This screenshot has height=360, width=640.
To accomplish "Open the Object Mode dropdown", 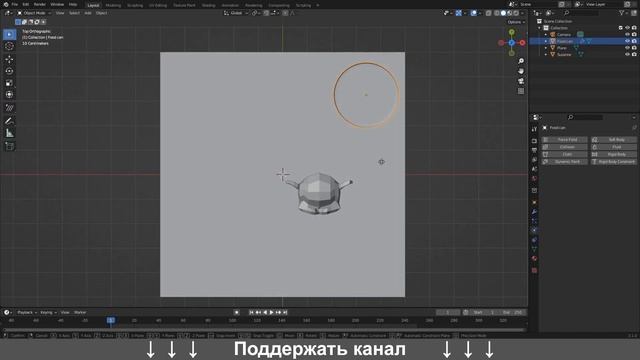I will tap(34, 13).
